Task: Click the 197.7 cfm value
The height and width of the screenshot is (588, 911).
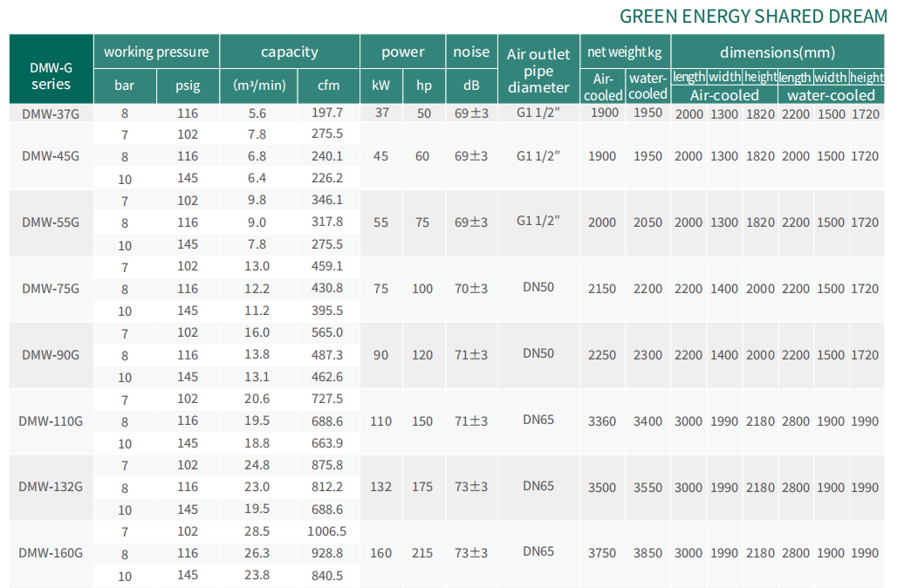Action: click(x=327, y=113)
